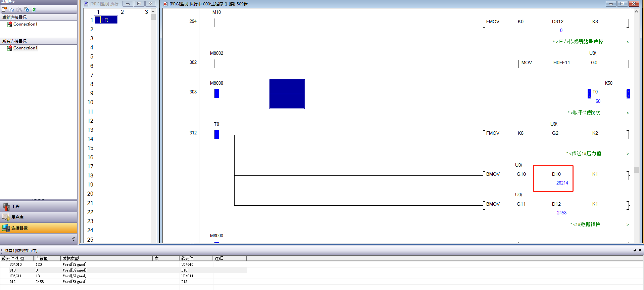Click the 连接目标 navigation button
Screen dimensions: 644x290
[x=19, y=228]
